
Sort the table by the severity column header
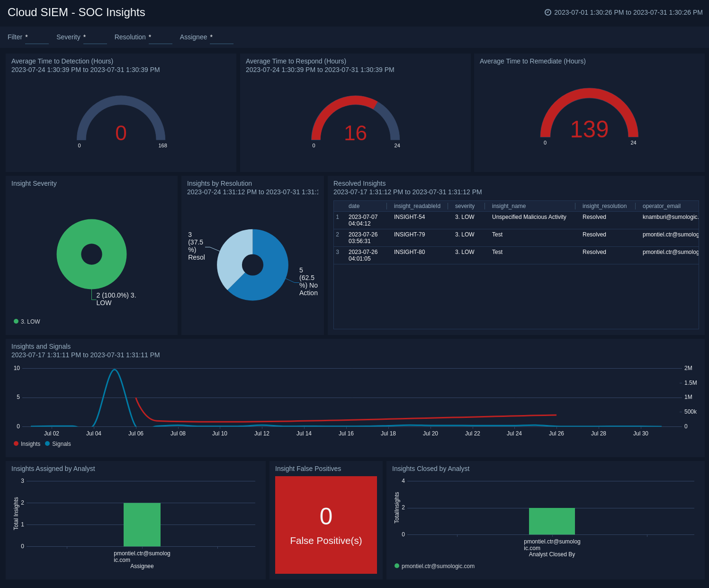click(465, 206)
